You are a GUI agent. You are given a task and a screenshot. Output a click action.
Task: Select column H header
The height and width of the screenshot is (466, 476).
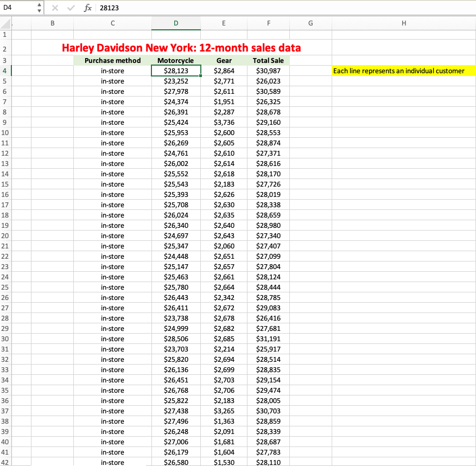[x=403, y=23]
